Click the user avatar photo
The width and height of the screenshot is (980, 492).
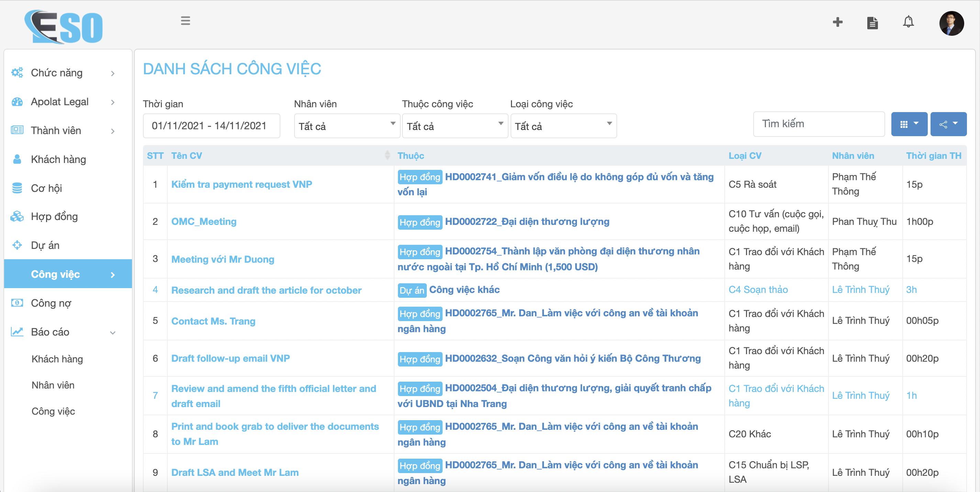point(951,23)
